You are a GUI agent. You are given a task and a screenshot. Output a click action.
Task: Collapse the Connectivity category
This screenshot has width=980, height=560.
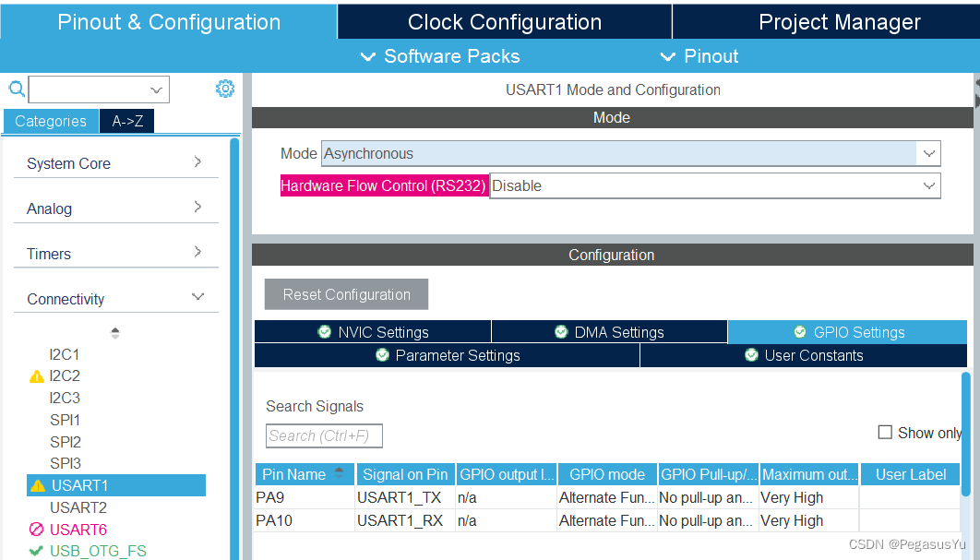point(115,298)
